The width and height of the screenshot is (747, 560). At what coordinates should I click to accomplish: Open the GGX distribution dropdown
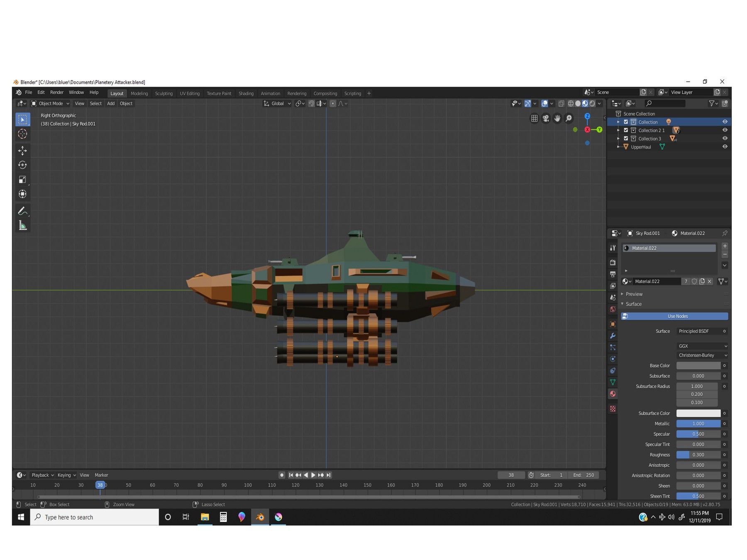(x=701, y=346)
